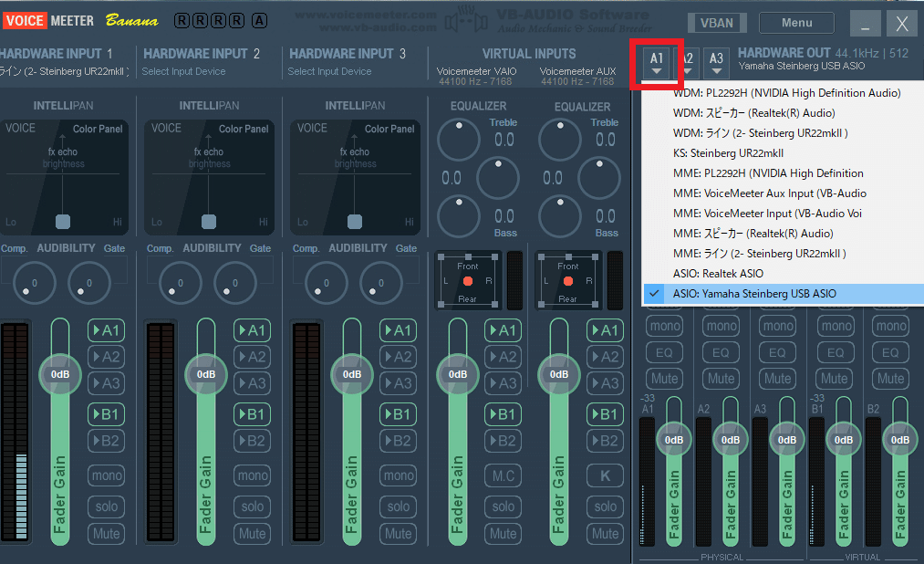Click Hardware Input 2 fader gain knob
The image size is (924, 564).
coord(205,375)
